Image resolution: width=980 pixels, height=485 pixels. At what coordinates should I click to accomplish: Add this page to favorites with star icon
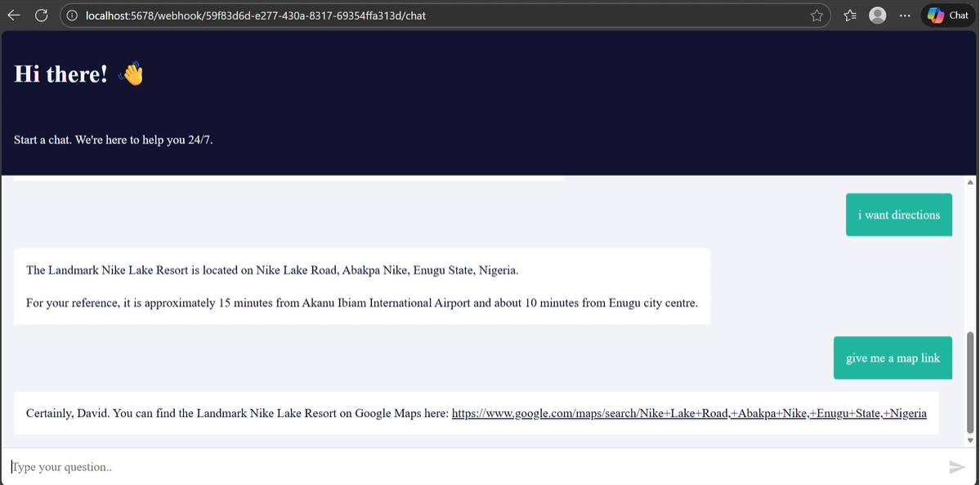click(817, 16)
